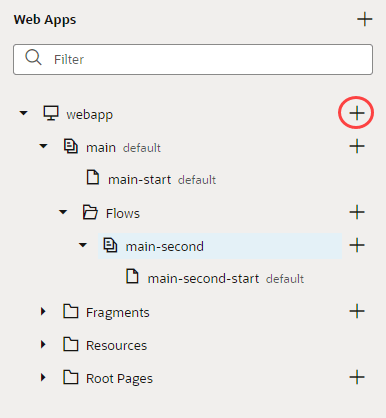Expand the Fragments folder
This screenshot has height=418, width=386.
click(43, 311)
